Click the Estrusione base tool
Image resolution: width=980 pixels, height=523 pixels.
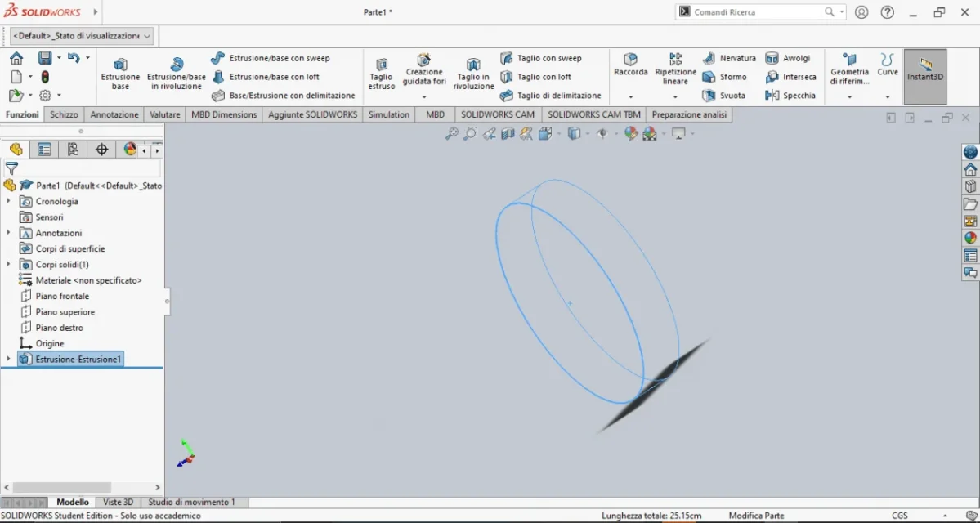pos(121,74)
